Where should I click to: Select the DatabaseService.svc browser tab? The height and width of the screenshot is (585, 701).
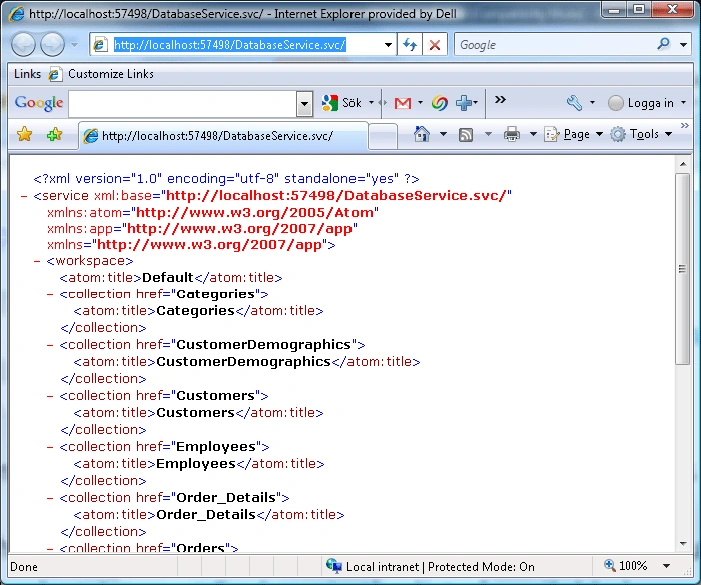tap(223, 135)
